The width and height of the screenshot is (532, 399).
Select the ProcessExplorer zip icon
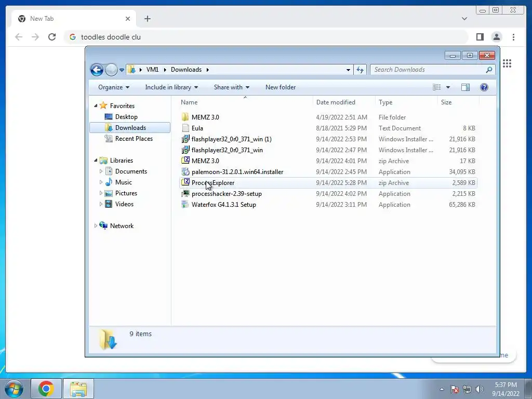(x=185, y=182)
